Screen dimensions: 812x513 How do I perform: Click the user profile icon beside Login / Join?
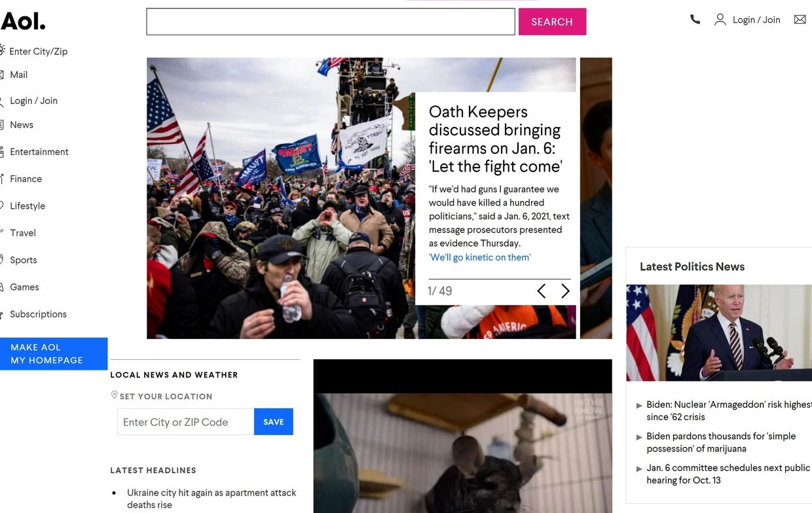pyautogui.click(x=720, y=20)
